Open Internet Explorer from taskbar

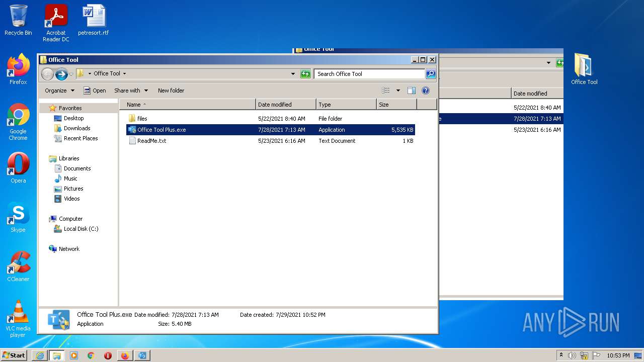point(40,355)
